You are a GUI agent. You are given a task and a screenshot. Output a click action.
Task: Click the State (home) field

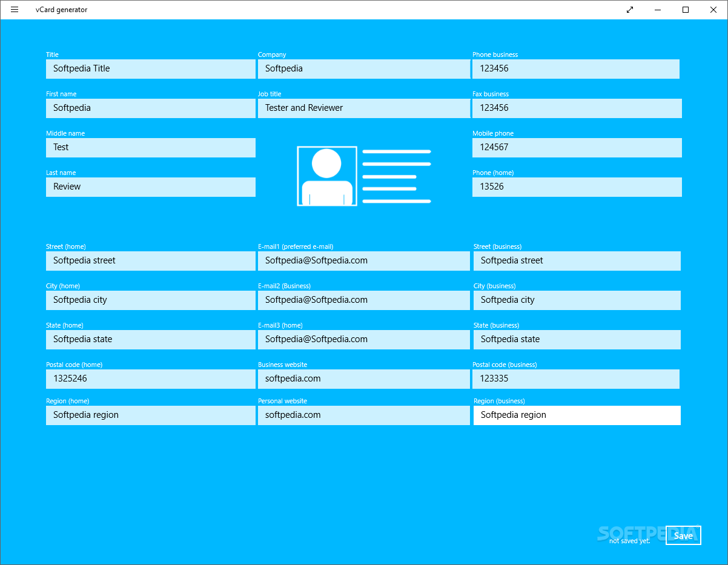(x=151, y=340)
